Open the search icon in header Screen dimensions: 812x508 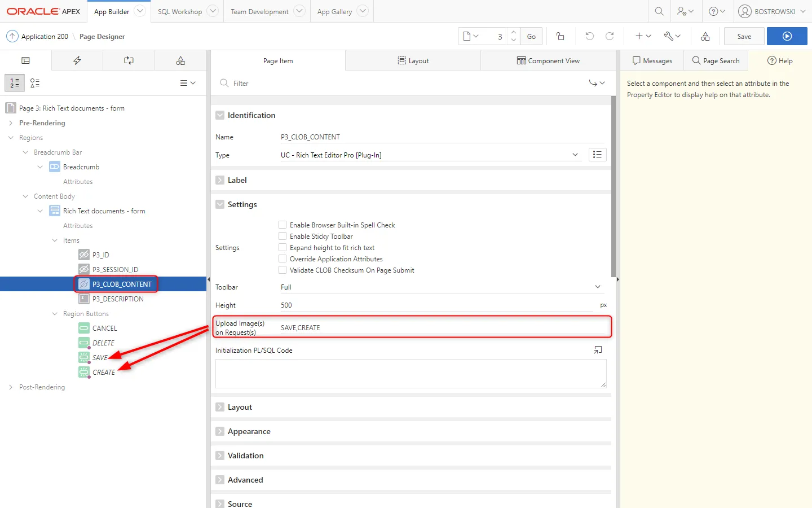[659, 11]
